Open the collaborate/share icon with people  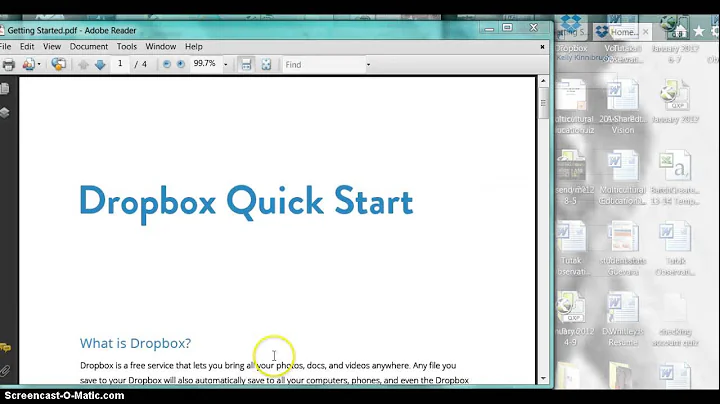coord(28,65)
